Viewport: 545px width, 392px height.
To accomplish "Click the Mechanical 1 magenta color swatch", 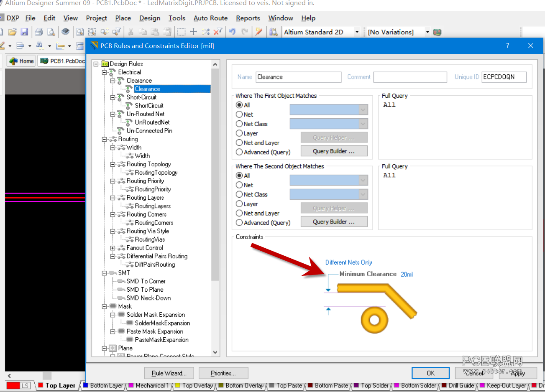I will click(131, 385).
